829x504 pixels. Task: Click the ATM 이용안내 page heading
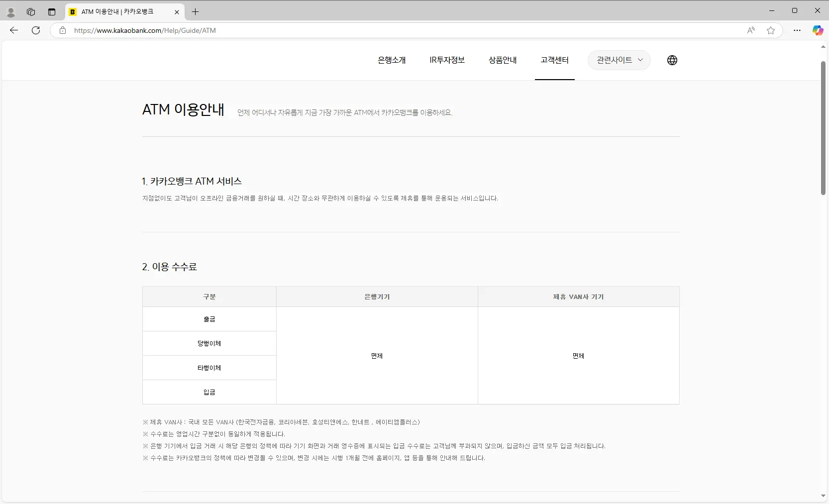click(x=183, y=109)
